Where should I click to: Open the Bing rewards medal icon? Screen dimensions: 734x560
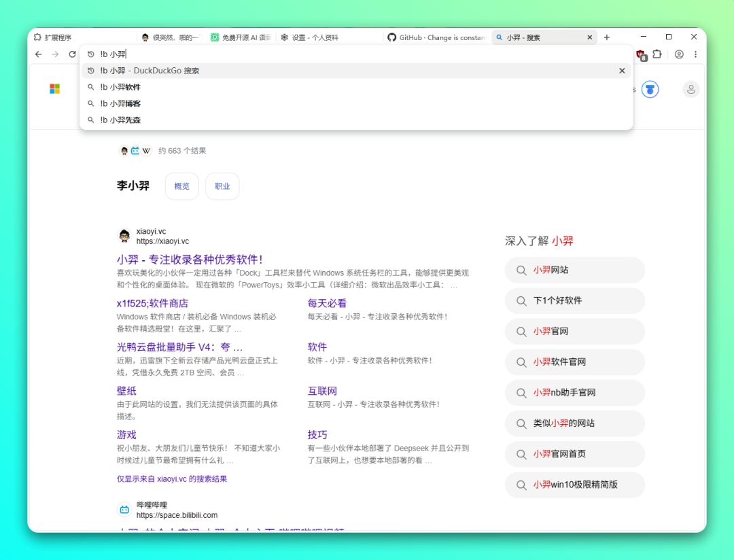650,89
